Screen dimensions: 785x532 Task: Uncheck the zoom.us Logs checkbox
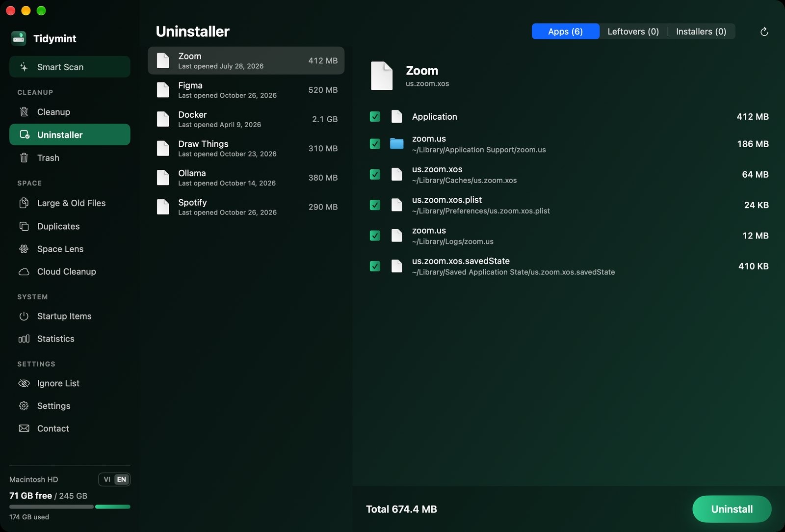(x=375, y=236)
